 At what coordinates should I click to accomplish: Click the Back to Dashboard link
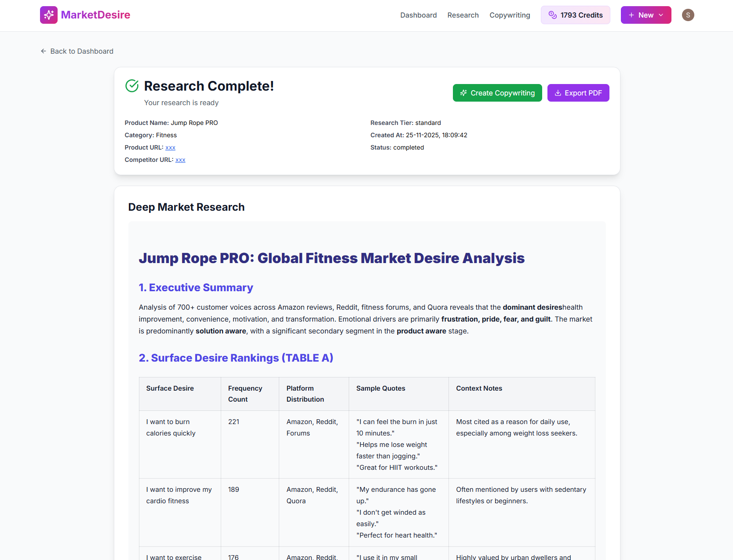[82, 51]
